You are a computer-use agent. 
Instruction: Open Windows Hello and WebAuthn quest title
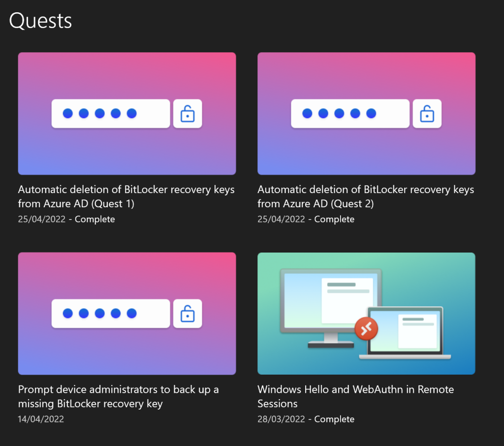(x=355, y=396)
